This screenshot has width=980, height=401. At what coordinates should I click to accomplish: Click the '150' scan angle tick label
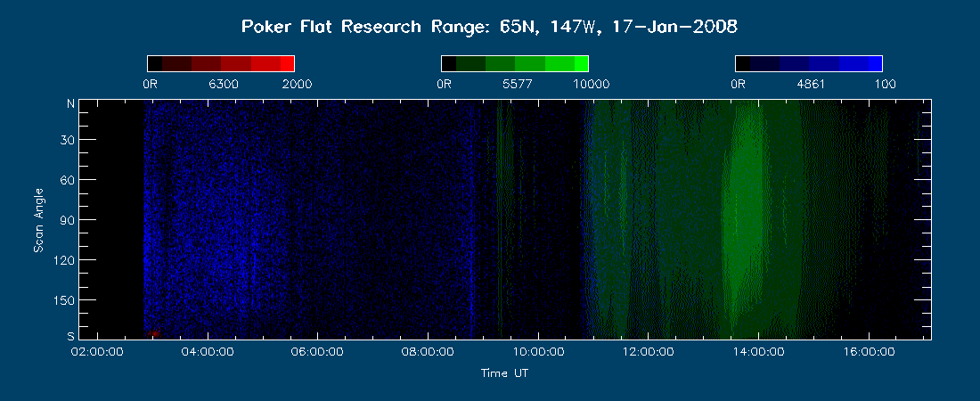(64, 300)
